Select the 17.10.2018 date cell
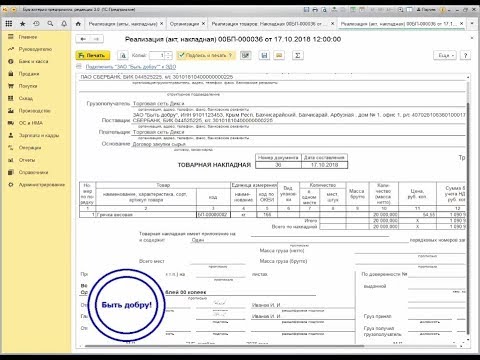Image resolution: width=480 pixels, height=360 pixels. (x=324, y=165)
